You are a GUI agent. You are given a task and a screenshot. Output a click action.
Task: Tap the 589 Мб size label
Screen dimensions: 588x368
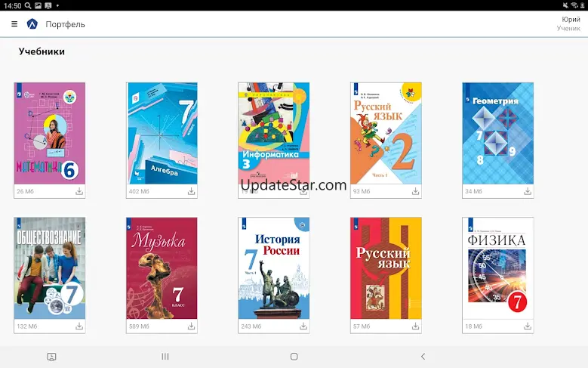[x=139, y=326]
